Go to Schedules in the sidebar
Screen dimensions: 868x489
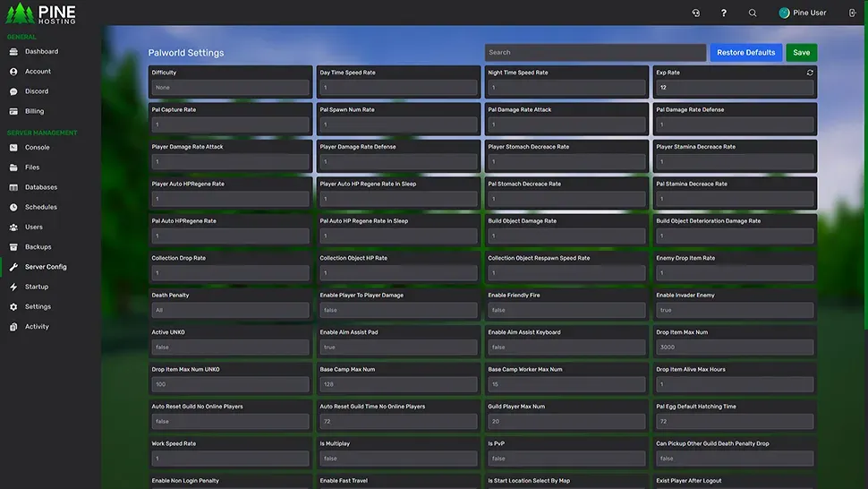click(x=40, y=207)
